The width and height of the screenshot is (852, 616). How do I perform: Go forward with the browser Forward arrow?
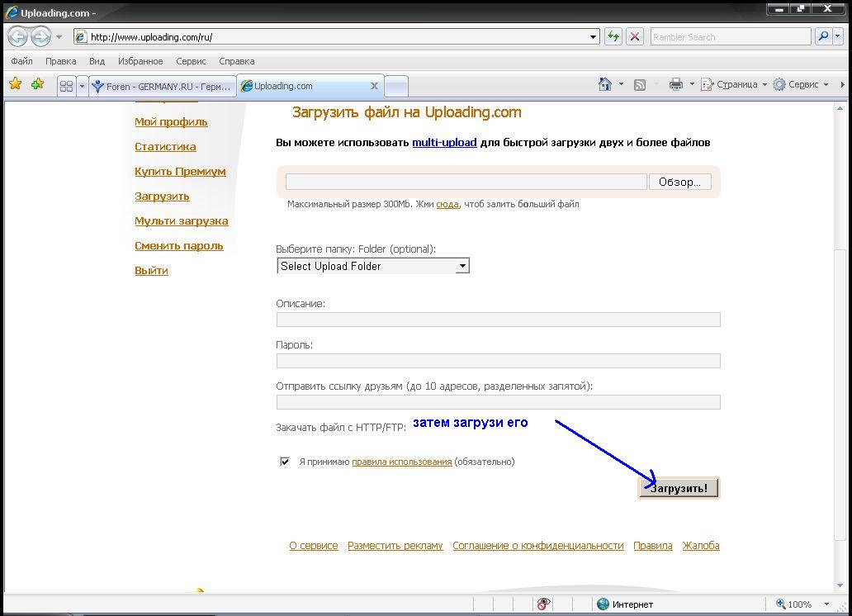click(x=40, y=37)
